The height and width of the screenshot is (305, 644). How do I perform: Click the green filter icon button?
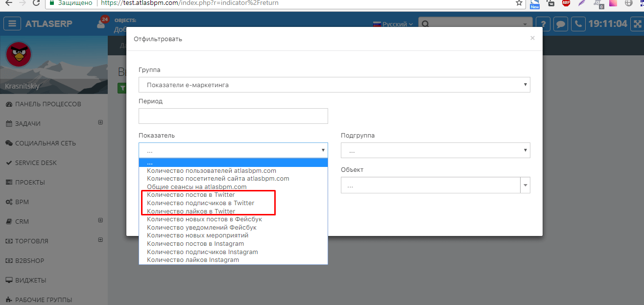coord(122,88)
